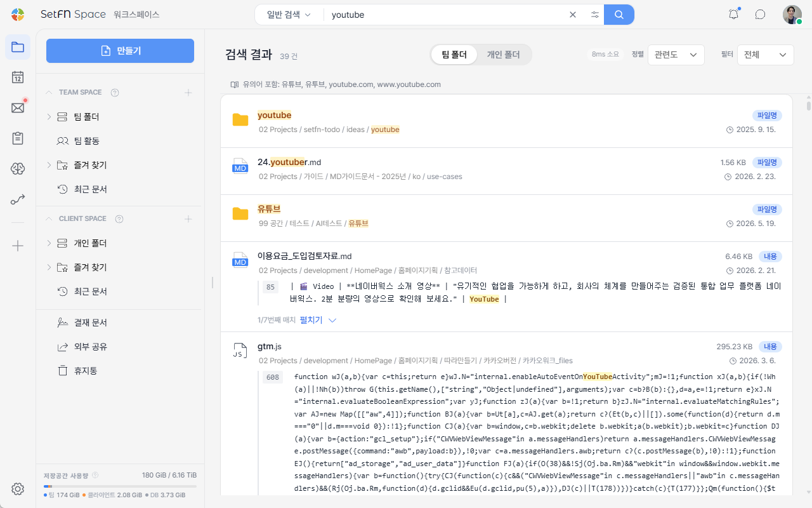Viewport: 812px width, 508px height.
Task: Open the file folder view in the left rail
Action: [18, 47]
